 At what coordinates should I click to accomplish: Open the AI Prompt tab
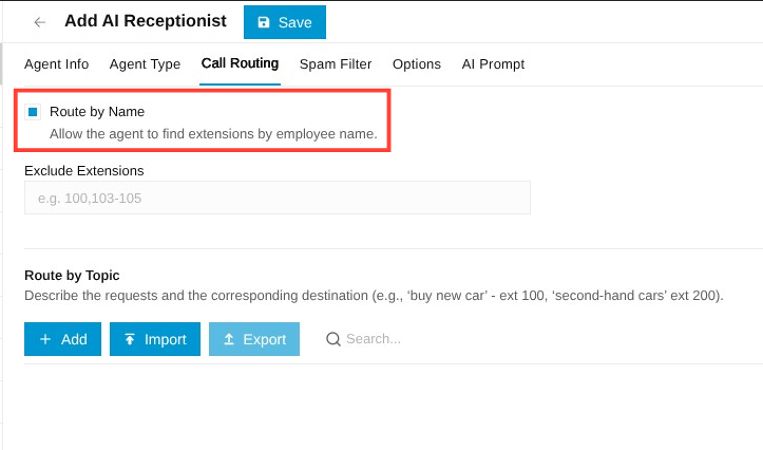(x=493, y=64)
